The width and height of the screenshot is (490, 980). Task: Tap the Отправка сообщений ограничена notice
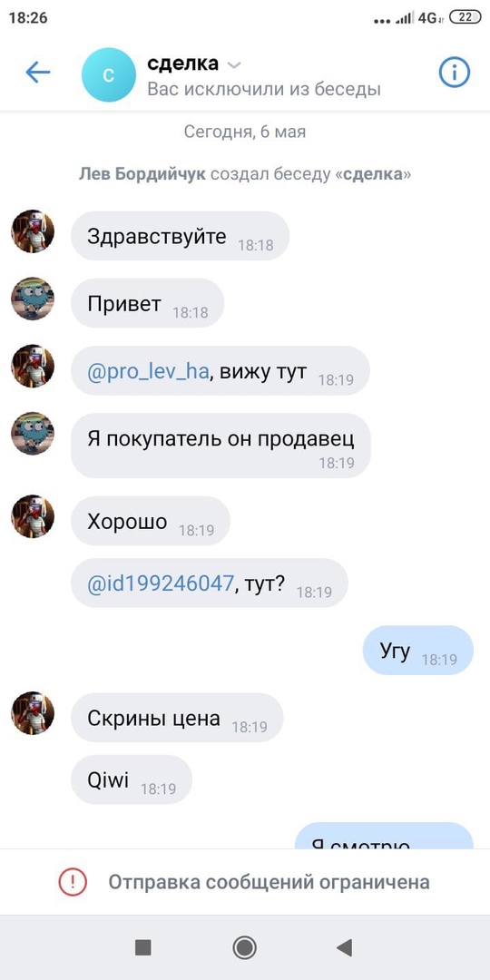click(245, 882)
